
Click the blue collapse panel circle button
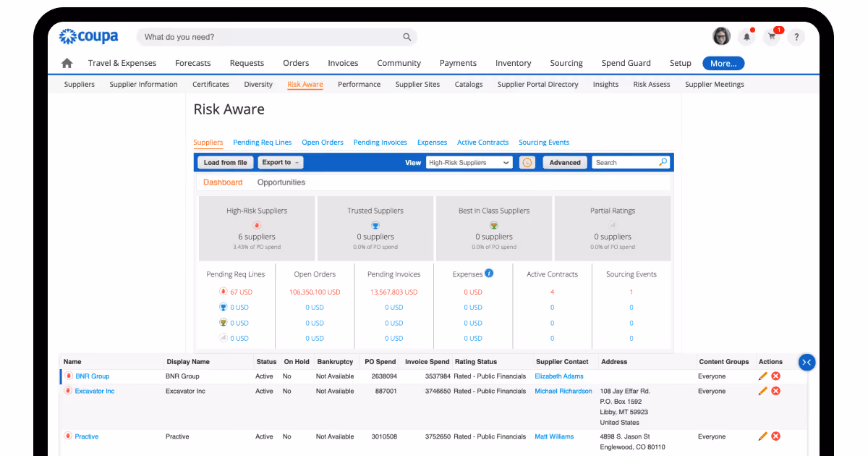pos(807,362)
